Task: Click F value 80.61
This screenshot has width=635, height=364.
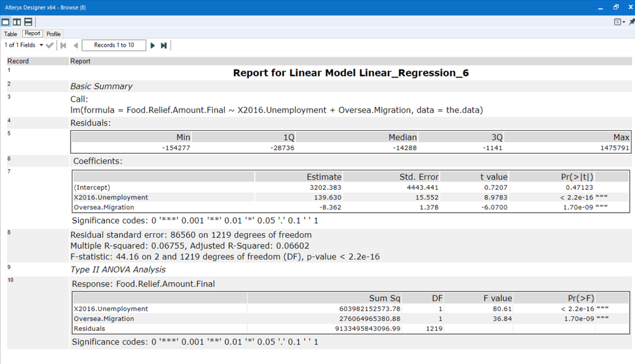Action: 502,309
